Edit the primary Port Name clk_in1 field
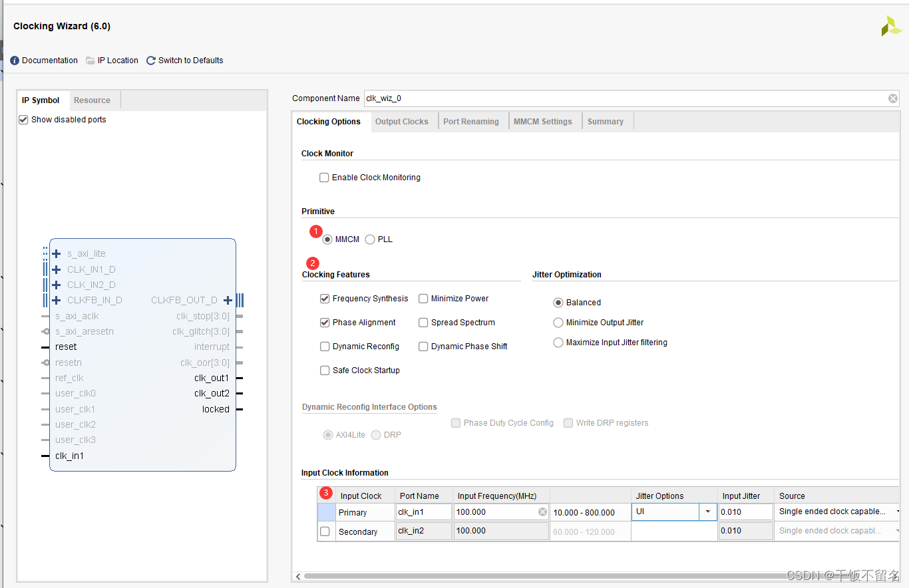 coord(424,512)
